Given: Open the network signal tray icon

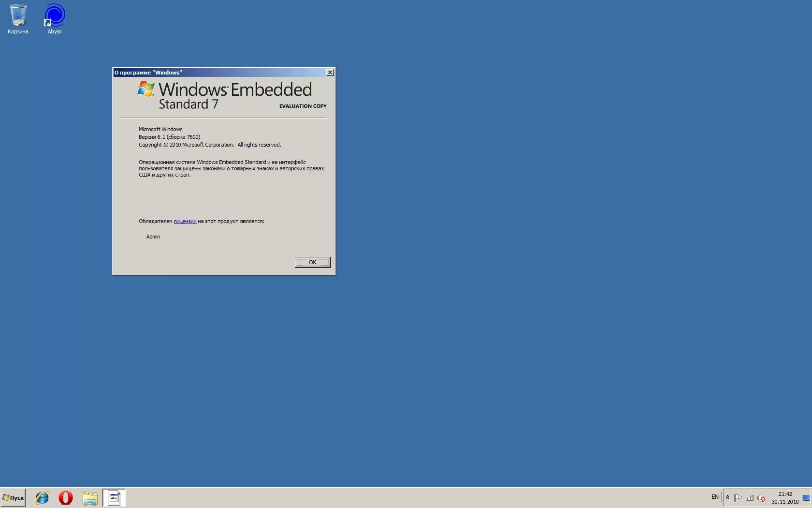Looking at the screenshot, I should [750, 497].
